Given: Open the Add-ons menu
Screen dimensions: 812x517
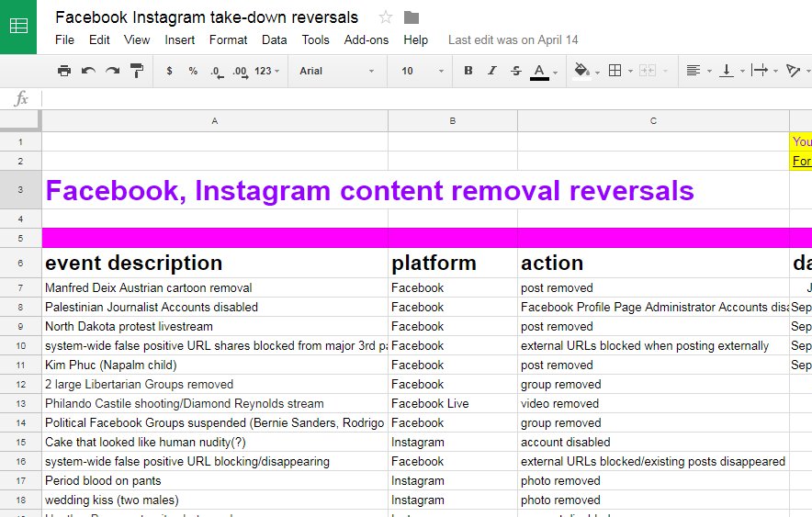Looking at the screenshot, I should [367, 39].
